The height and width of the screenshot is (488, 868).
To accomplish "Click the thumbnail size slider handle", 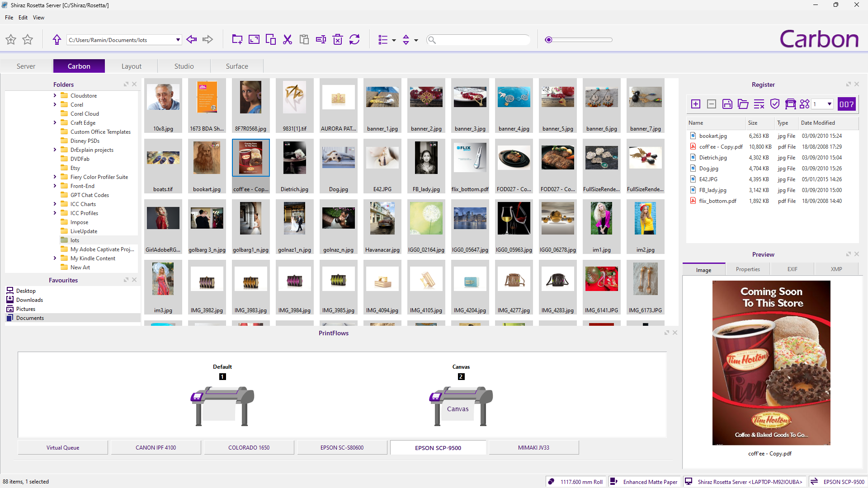I will click(549, 40).
